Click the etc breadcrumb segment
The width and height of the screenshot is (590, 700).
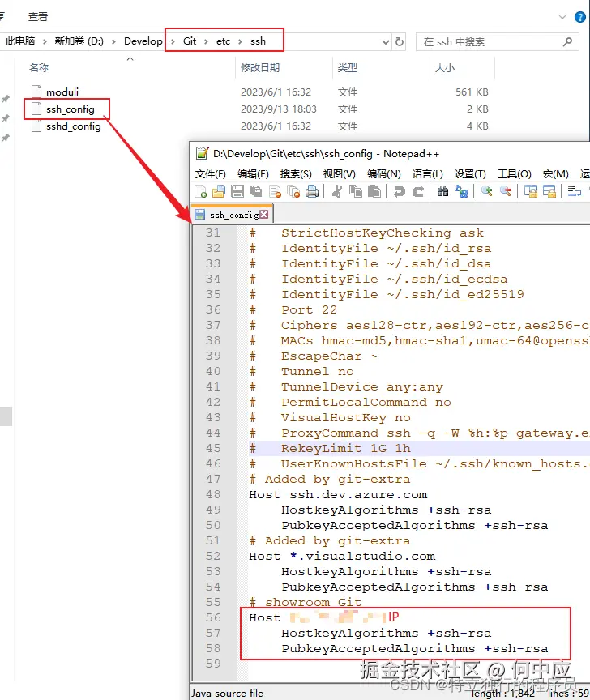coord(224,41)
